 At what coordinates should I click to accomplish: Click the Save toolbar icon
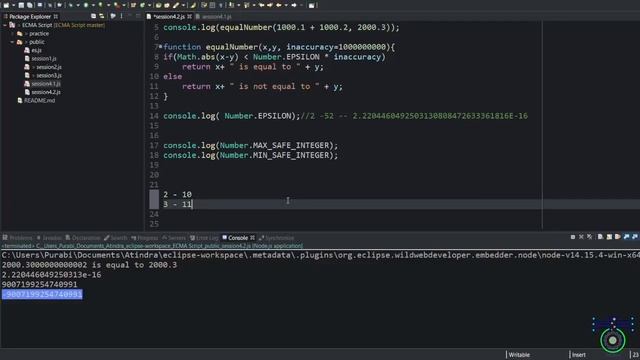pos(21,5)
